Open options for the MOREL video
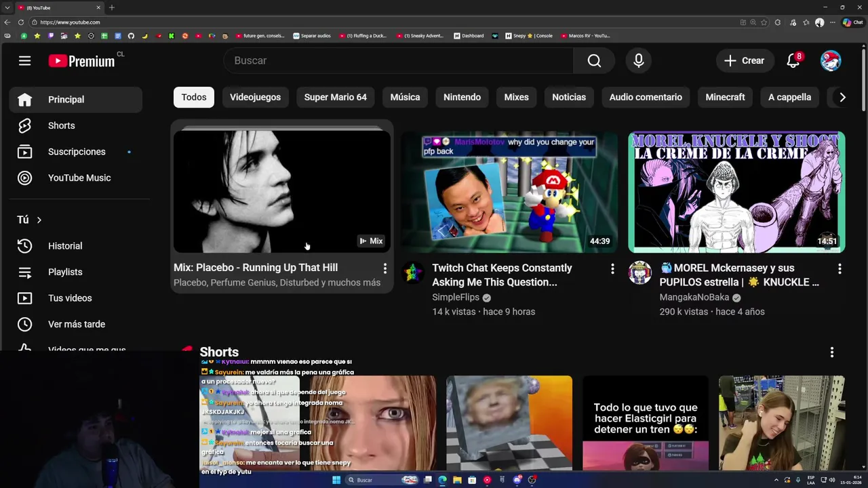The height and width of the screenshot is (488, 868). click(x=840, y=268)
